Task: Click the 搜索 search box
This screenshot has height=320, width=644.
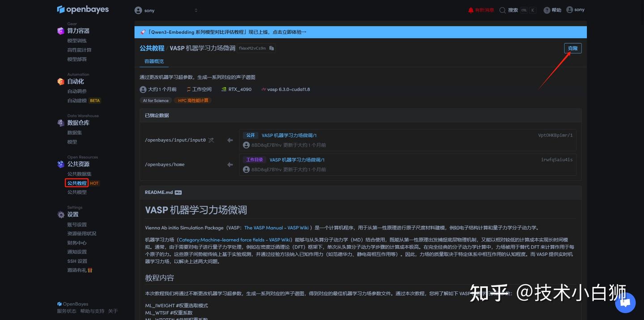Action: 517,10
